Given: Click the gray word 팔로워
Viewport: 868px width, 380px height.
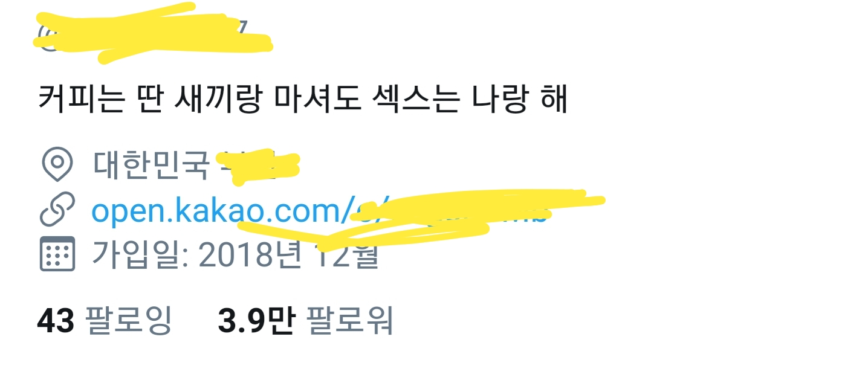Looking at the screenshot, I should pos(350,321).
